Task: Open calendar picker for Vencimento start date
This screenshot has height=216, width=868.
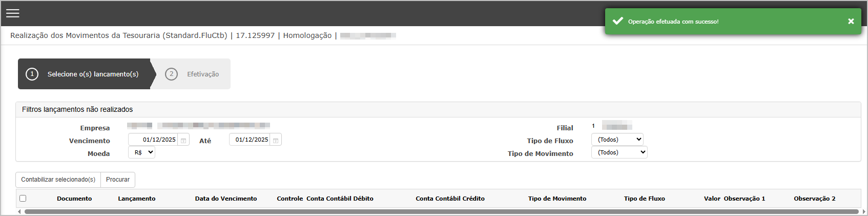Action: 183,140
